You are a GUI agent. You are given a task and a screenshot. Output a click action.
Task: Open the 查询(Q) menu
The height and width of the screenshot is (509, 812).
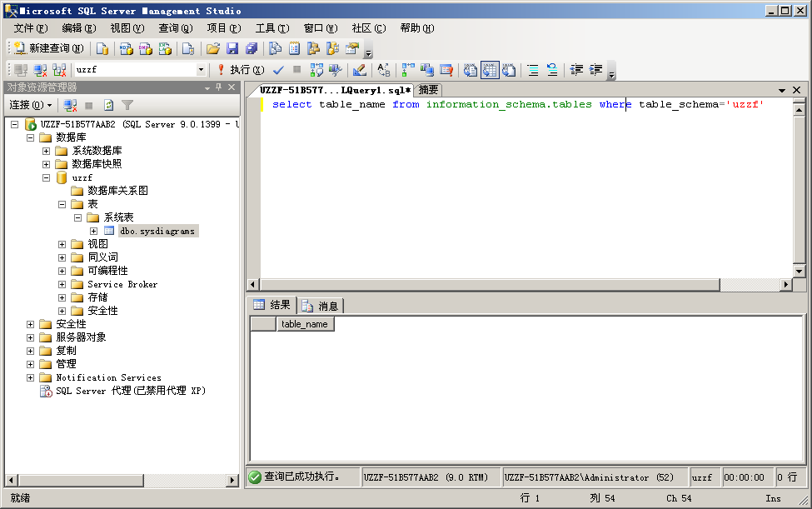click(176, 28)
